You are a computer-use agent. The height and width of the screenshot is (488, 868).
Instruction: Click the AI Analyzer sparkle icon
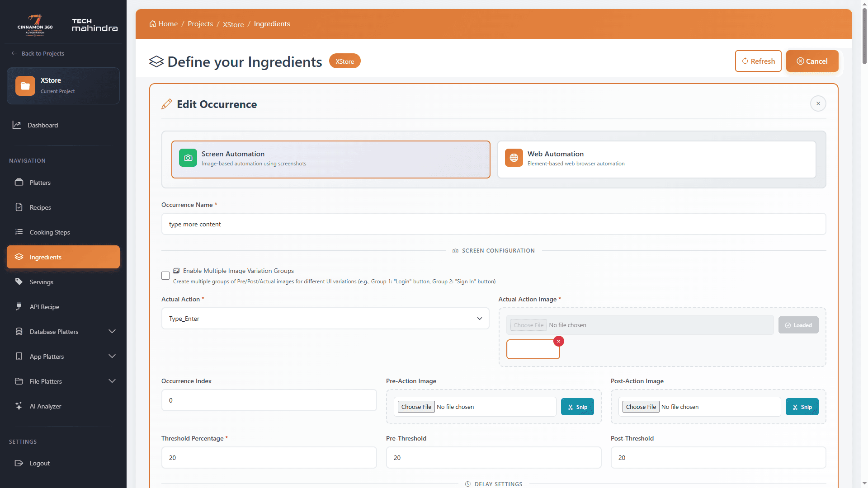(x=19, y=406)
